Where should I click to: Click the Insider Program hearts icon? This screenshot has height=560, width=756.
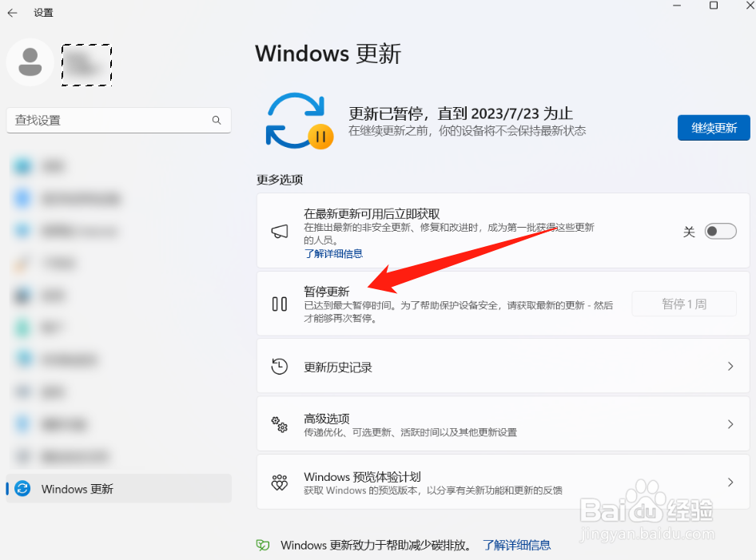[x=280, y=482]
